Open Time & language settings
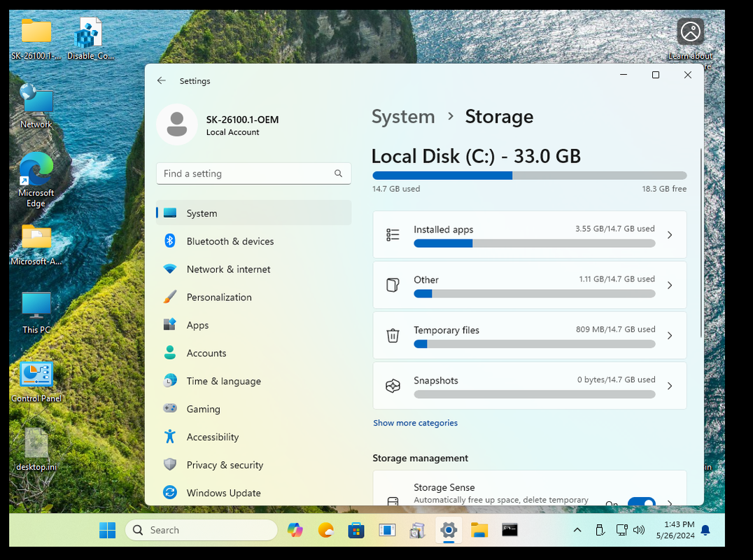Image resolution: width=753 pixels, height=560 pixels. 253,381
